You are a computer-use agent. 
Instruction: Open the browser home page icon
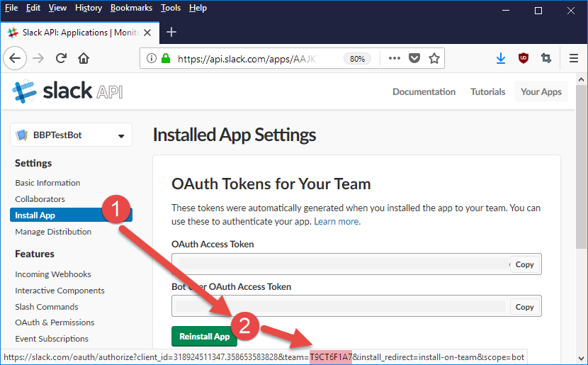(x=84, y=58)
